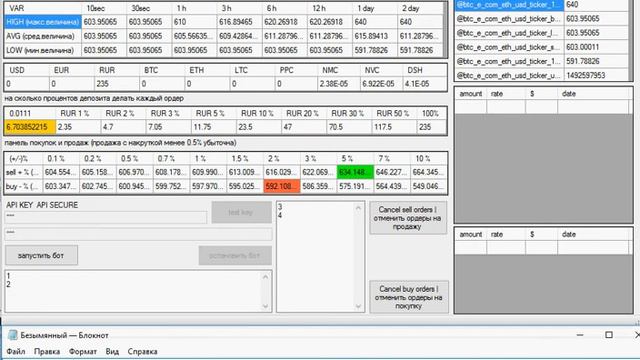Open the Файл menu in Notepad
Image resolution: width=640 pixels, height=360 pixels.
point(16,351)
